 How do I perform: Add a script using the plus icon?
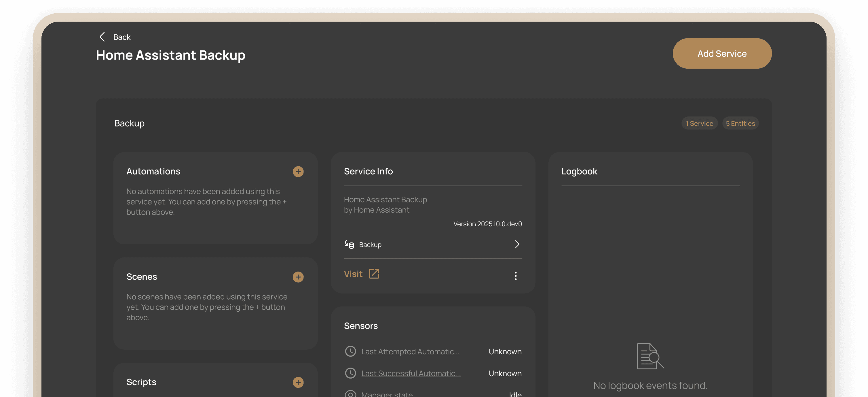pyautogui.click(x=298, y=382)
